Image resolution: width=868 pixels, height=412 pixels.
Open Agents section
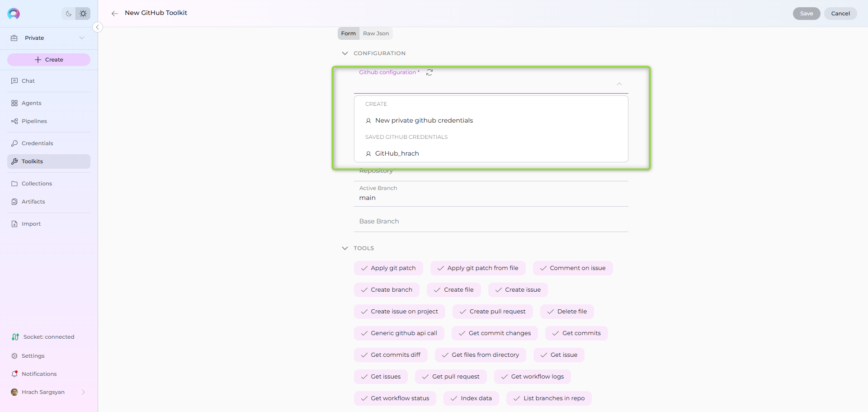[x=49, y=103]
